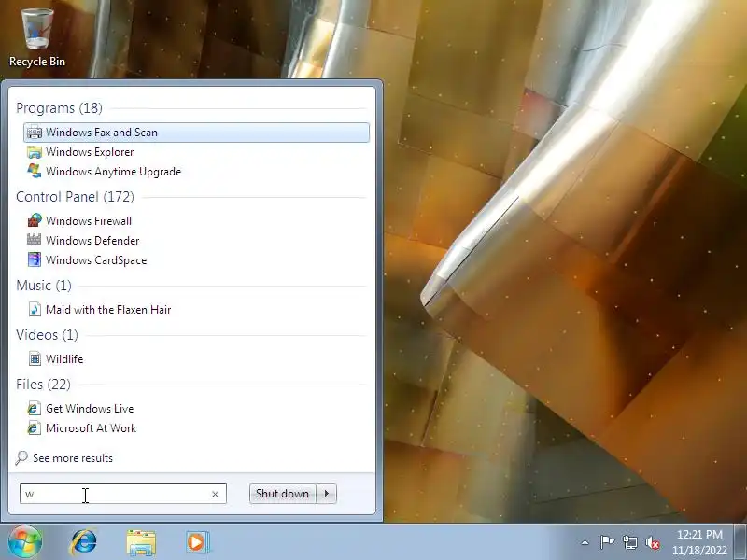
Task: Select the Windows Firewall text
Action: coord(89,221)
